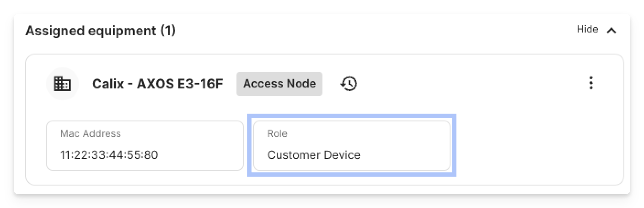The width and height of the screenshot is (644, 208).
Task: Click the Assigned equipment (1) heading
Action: (101, 31)
